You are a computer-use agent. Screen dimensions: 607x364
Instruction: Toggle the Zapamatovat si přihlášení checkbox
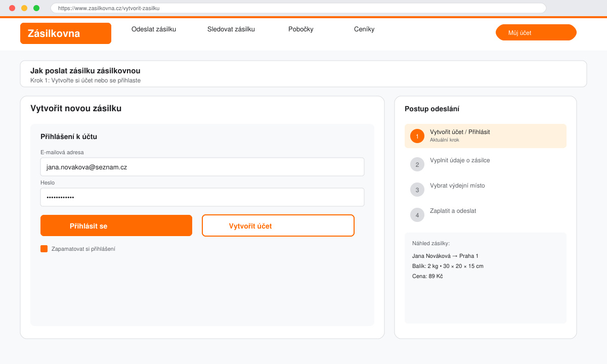pyautogui.click(x=44, y=249)
